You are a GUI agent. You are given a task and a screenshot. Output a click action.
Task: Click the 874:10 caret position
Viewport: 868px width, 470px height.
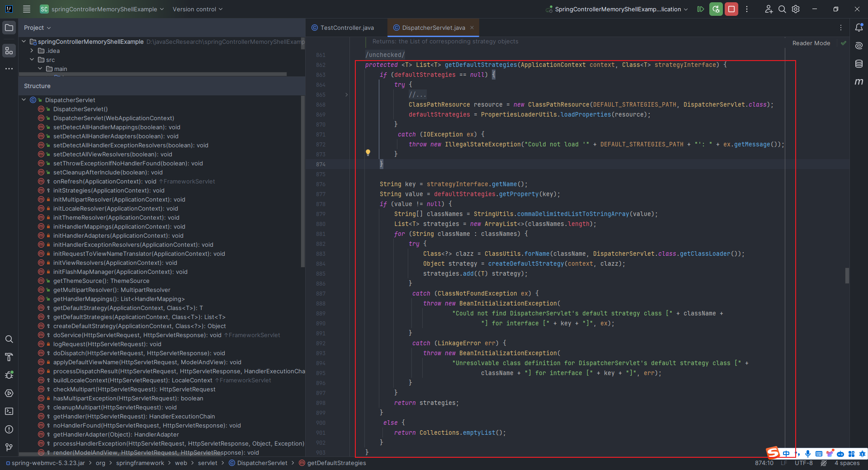[764, 463]
